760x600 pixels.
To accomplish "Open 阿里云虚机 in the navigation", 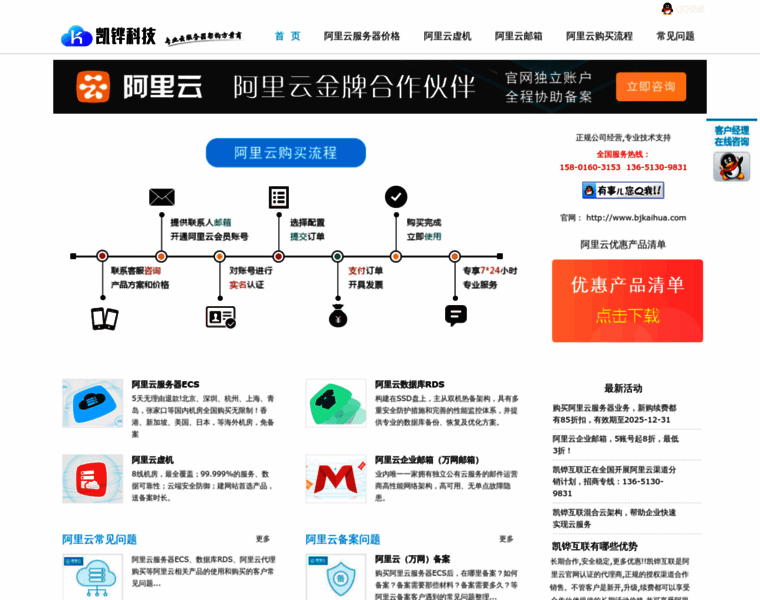I will click(x=447, y=36).
